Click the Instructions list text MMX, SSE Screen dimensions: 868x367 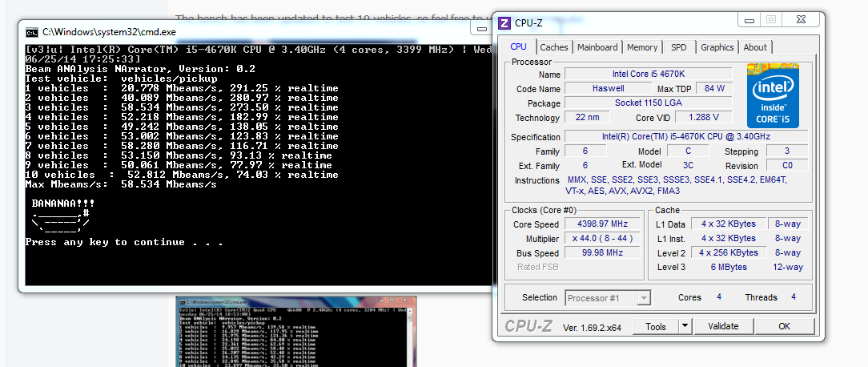pos(677,185)
